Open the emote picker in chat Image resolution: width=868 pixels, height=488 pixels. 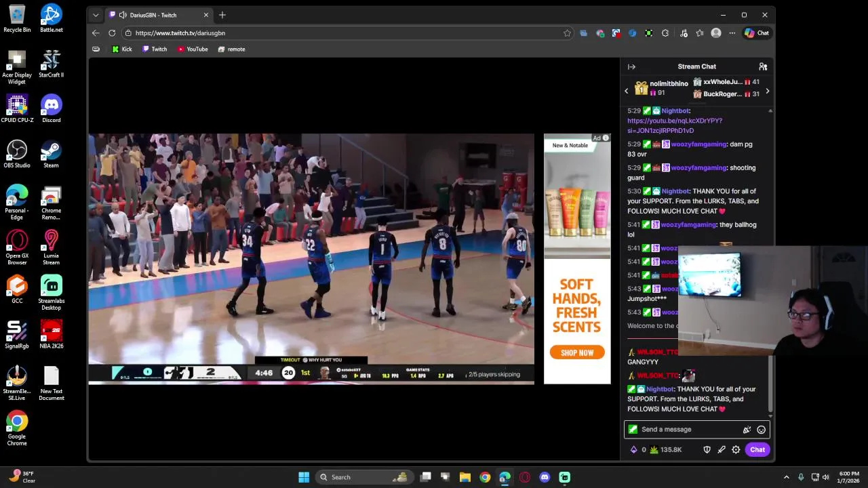point(761,430)
